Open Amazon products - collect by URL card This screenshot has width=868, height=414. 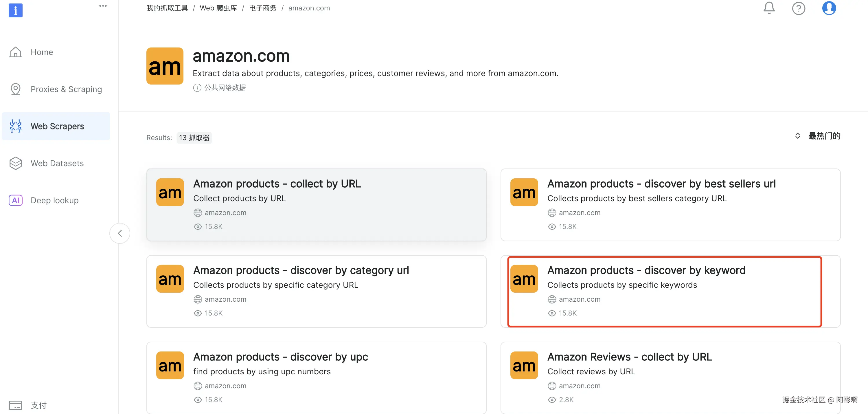click(277, 184)
